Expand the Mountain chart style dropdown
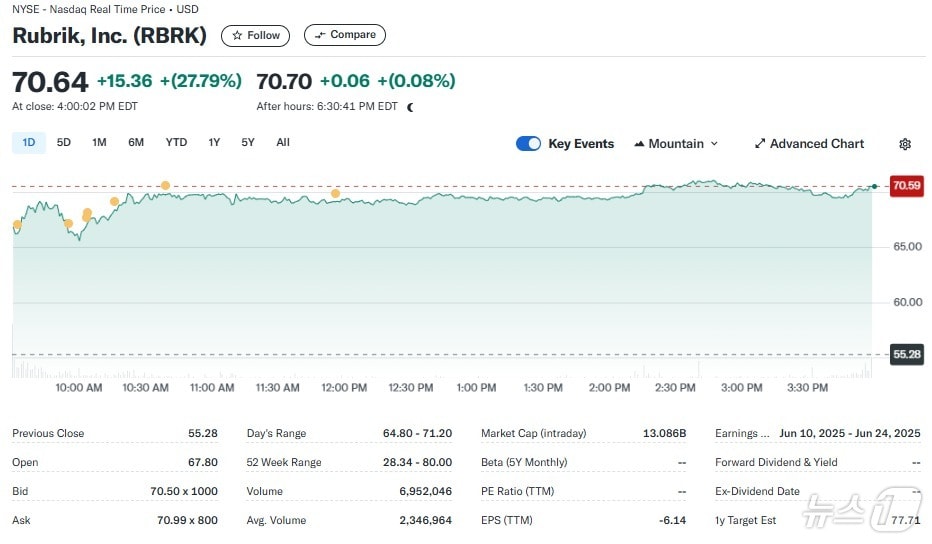Image resolution: width=932 pixels, height=544 pixels. coord(677,144)
